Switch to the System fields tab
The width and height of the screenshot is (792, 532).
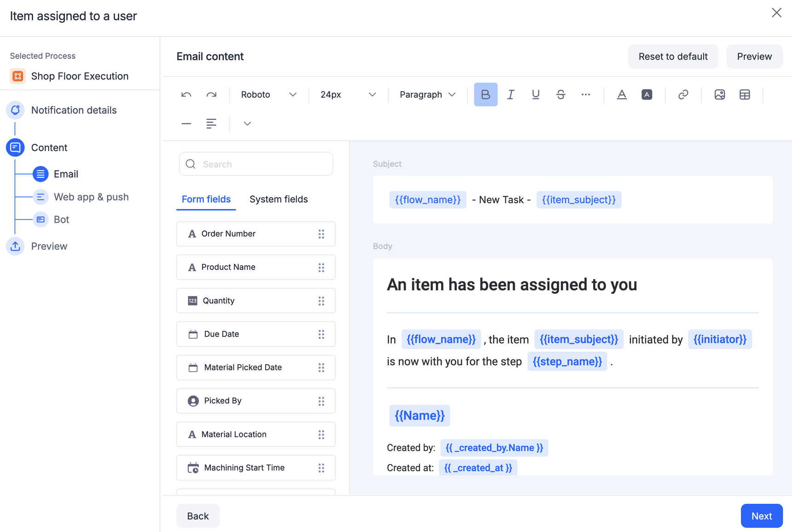(279, 199)
